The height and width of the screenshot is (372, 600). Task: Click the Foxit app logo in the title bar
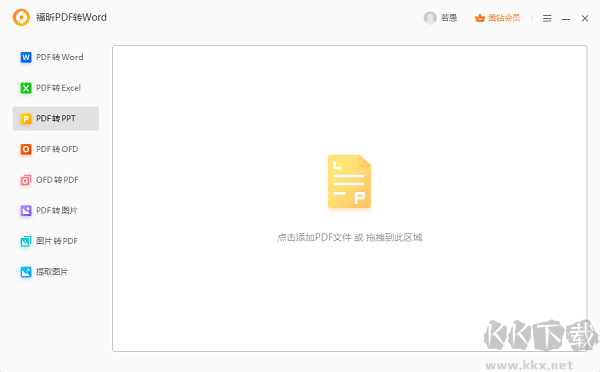tap(21, 18)
